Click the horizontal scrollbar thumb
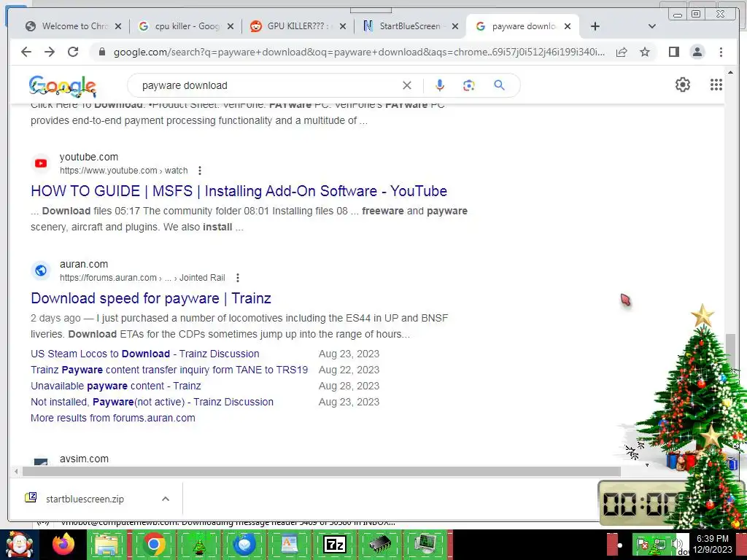 [322, 472]
